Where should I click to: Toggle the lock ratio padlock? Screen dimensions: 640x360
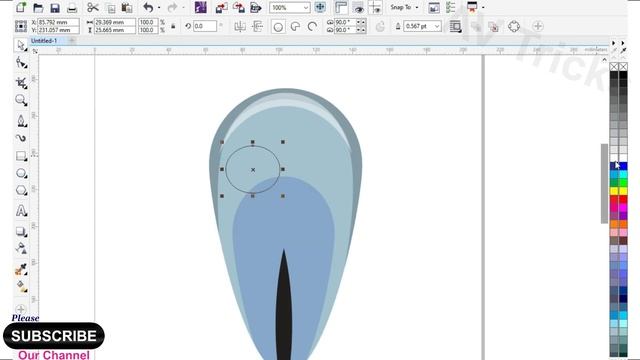pyautogui.click(x=173, y=27)
